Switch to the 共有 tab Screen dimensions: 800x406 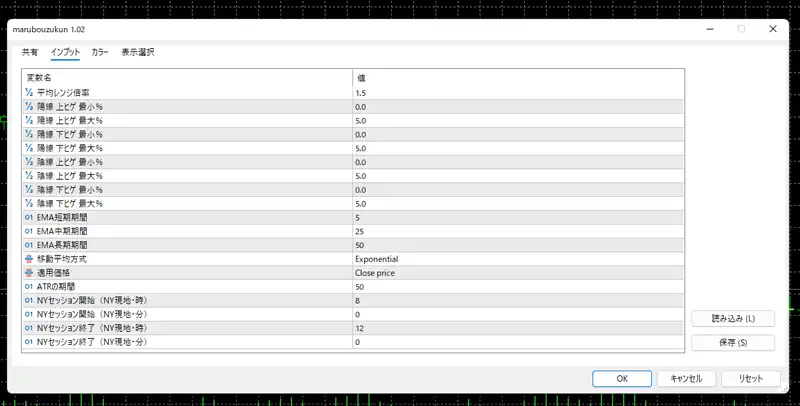click(30, 52)
